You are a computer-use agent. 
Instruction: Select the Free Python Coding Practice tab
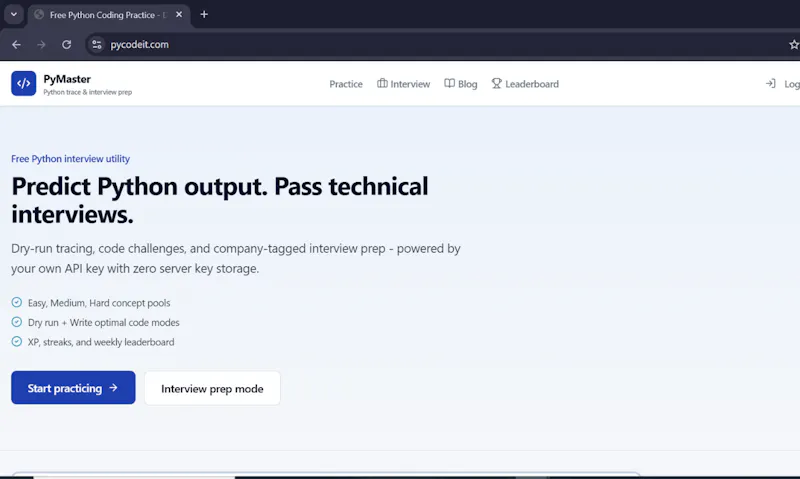tap(109, 15)
